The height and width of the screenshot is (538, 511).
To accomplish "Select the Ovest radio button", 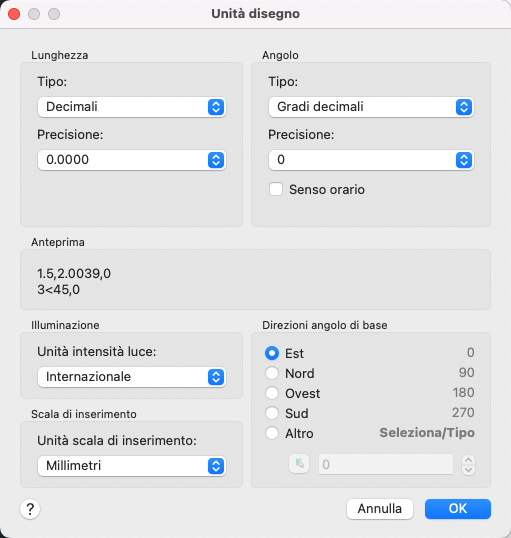I will [x=272, y=393].
